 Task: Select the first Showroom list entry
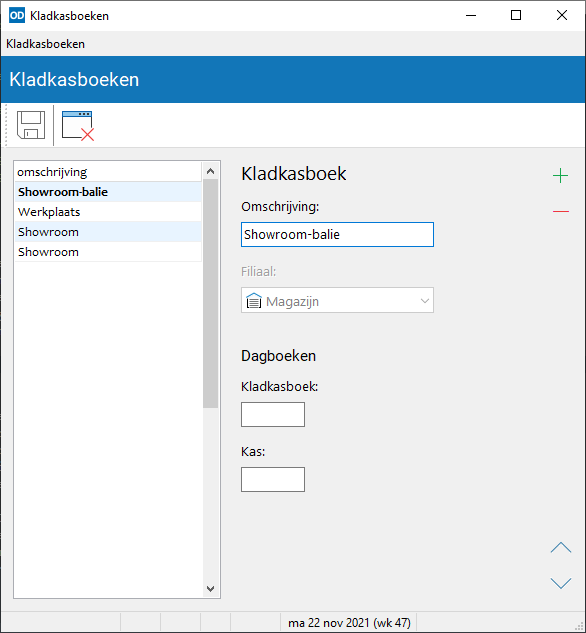click(108, 232)
